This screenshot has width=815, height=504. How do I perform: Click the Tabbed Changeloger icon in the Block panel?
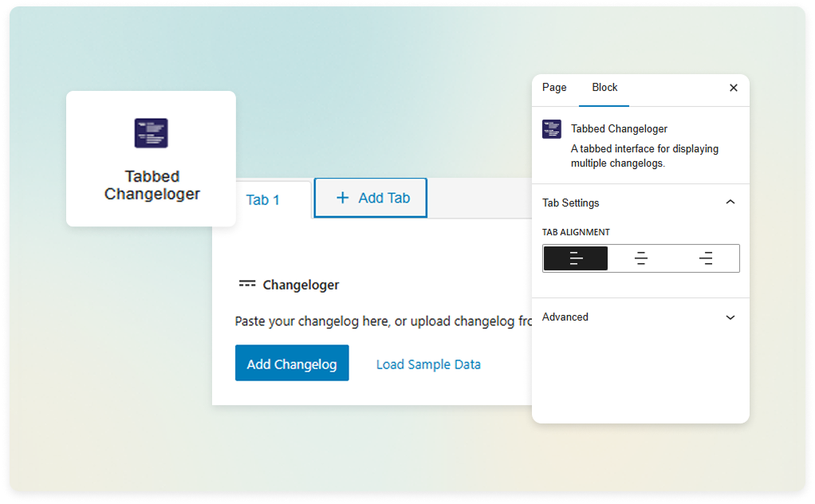pos(551,128)
